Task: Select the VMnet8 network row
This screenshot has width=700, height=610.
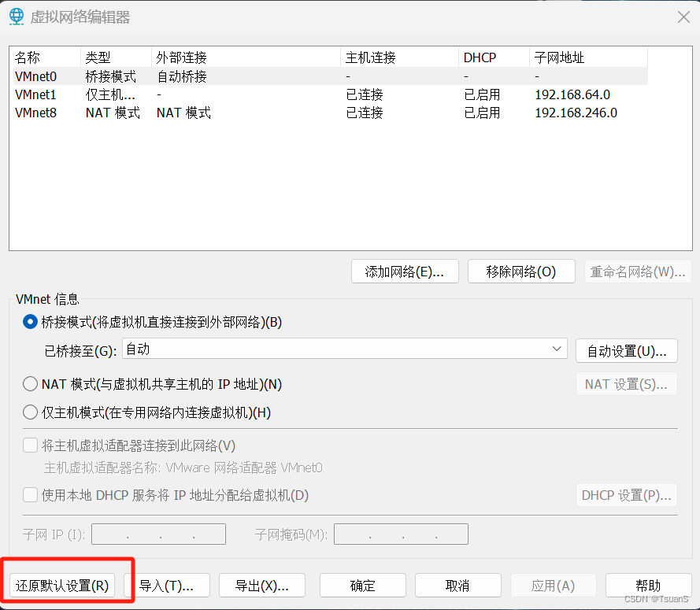Action: [331, 113]
